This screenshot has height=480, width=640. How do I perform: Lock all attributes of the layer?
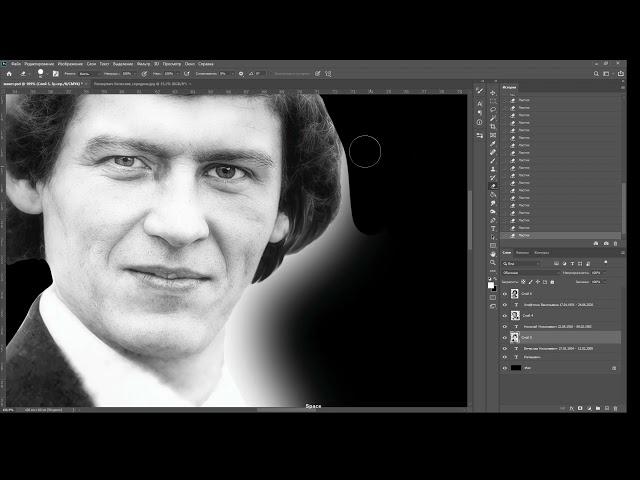tap(552, 282)
